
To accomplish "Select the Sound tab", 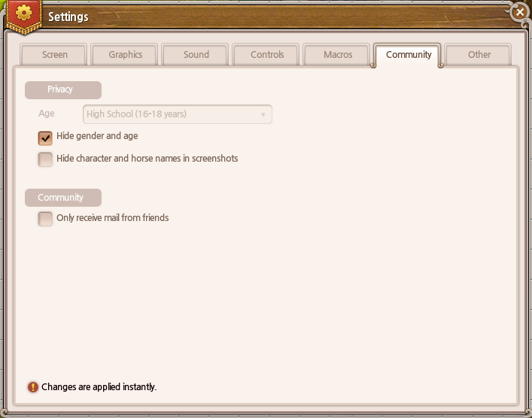I will coord(196,55).
